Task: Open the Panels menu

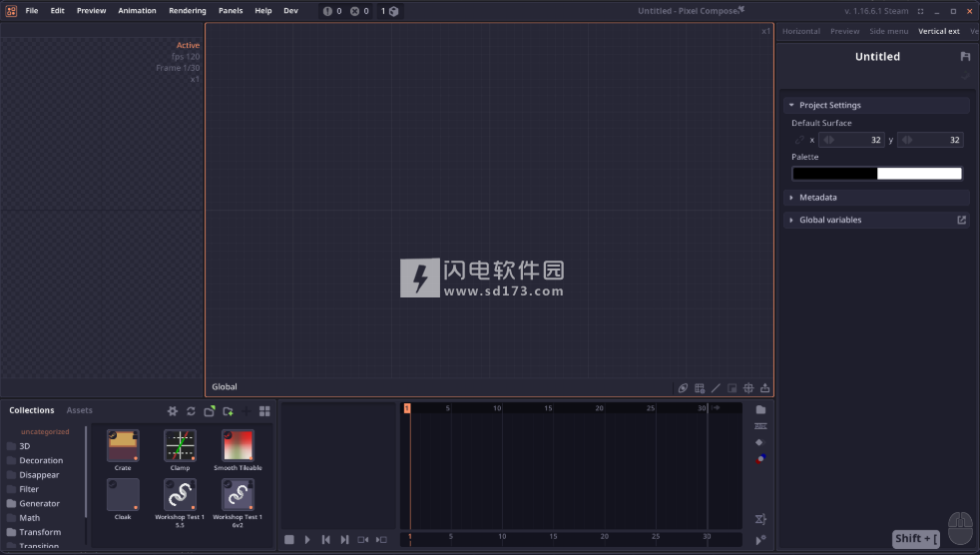Action: click(x=231, y=11)
